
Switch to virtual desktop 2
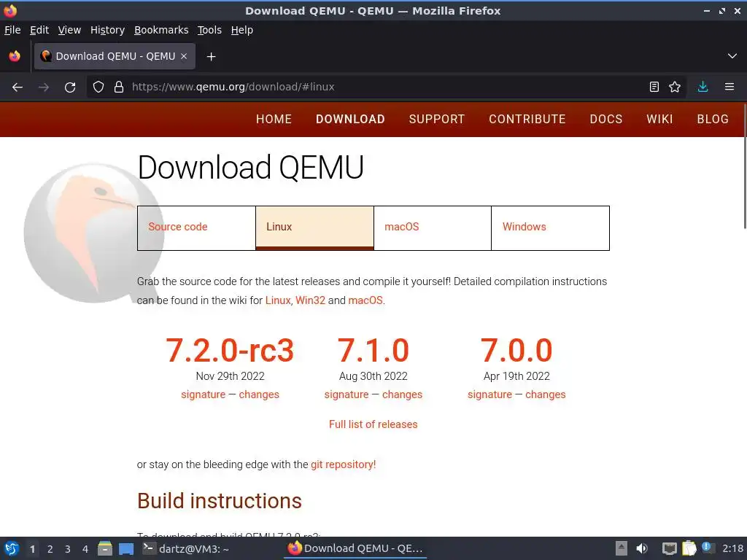pos(50,549)
